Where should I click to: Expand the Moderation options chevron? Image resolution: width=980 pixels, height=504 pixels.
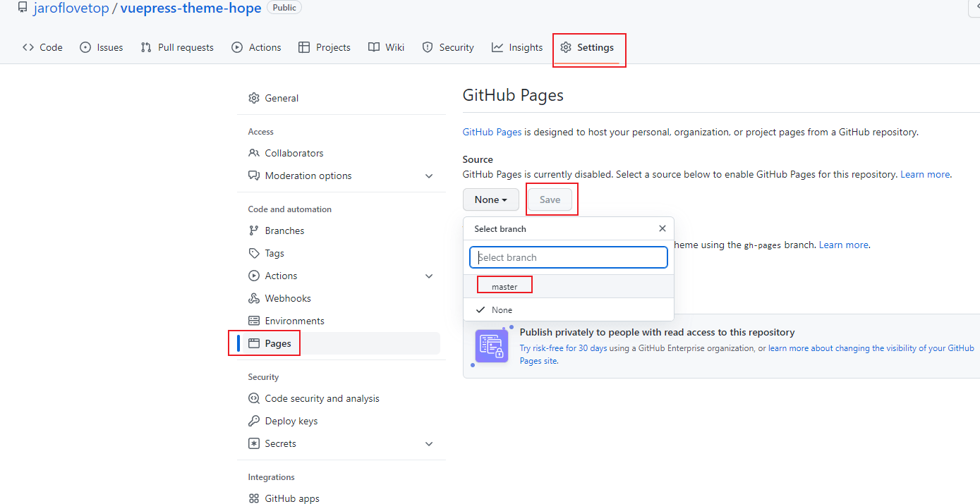click(429, 176)
